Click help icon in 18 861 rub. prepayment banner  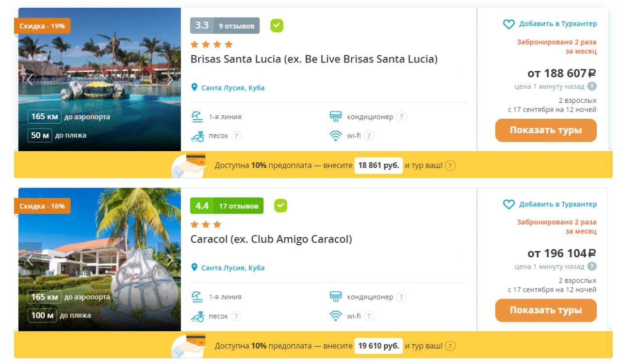point(450,166)
